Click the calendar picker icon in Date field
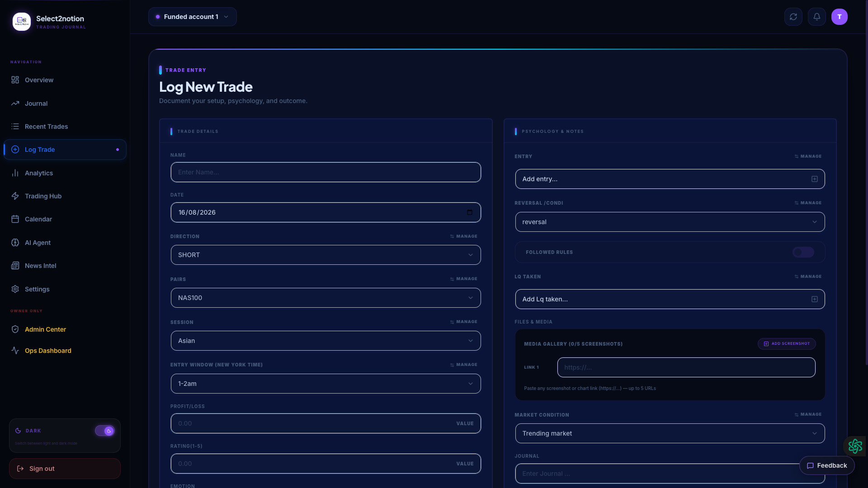This screenshot has height=488, width=868. (x=470, y=212)
